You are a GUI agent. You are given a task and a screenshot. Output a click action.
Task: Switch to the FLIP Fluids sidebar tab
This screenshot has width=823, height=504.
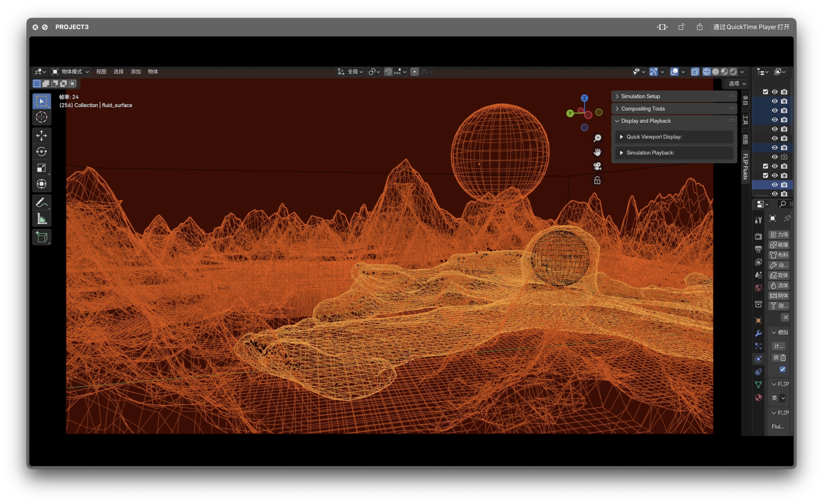[x=745, y=166]
